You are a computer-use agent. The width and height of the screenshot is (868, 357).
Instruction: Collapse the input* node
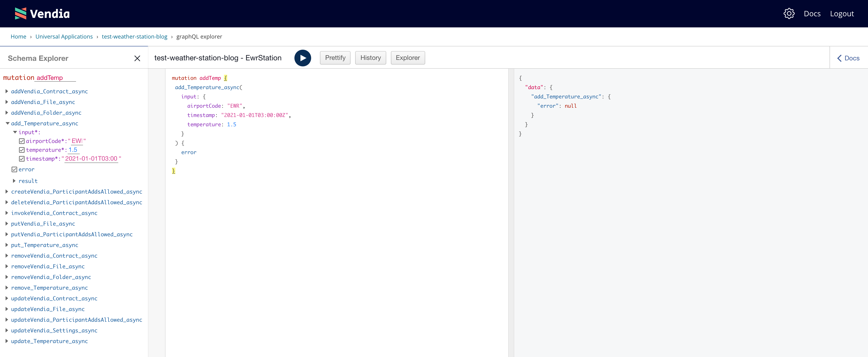[15, 132]
